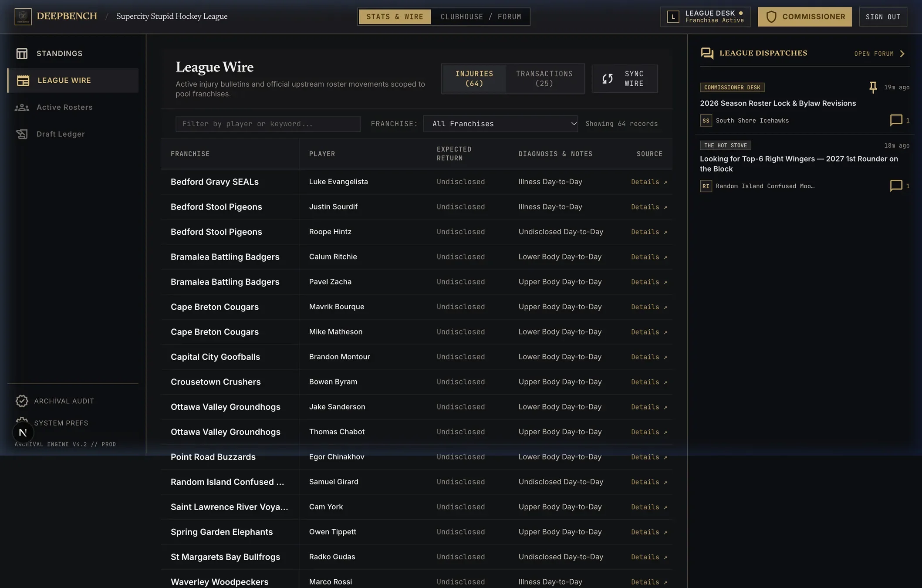
Task: Select the Clubhouse / Forum tab
Action: (481, 17)
